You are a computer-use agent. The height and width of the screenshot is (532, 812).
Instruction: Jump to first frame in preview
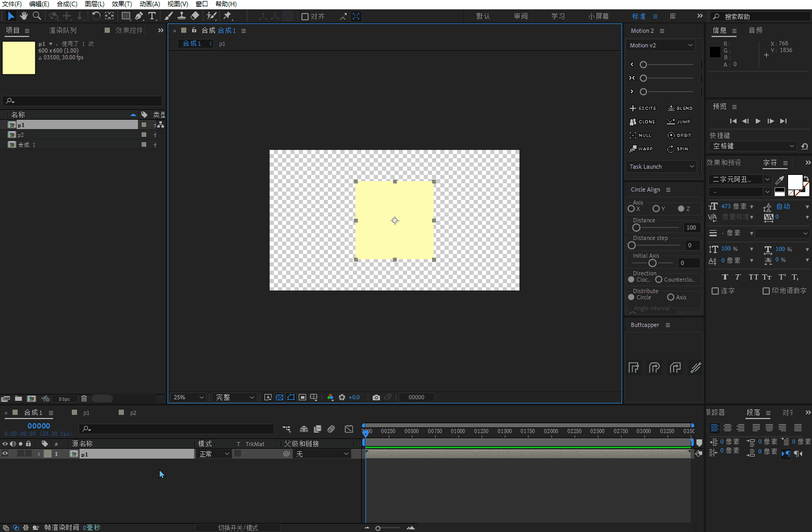click(x=733, y=121)
